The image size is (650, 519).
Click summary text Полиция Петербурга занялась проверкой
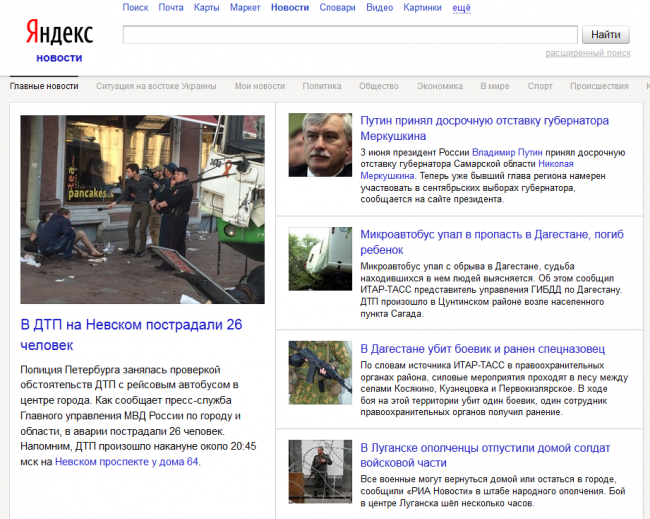click(120, 369)
